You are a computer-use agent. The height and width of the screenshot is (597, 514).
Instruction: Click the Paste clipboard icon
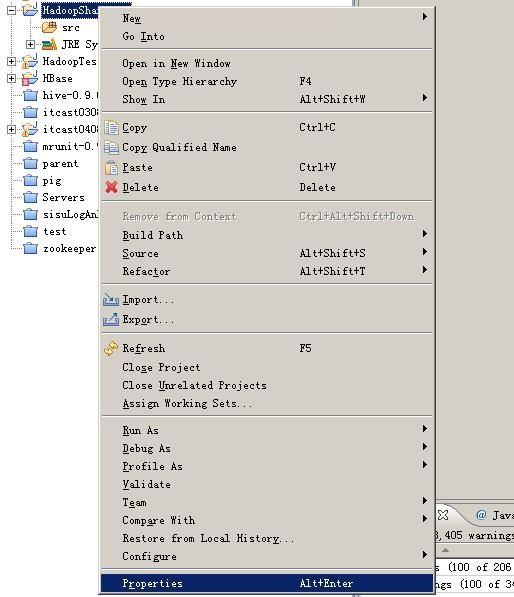click(x=112, y=168)
